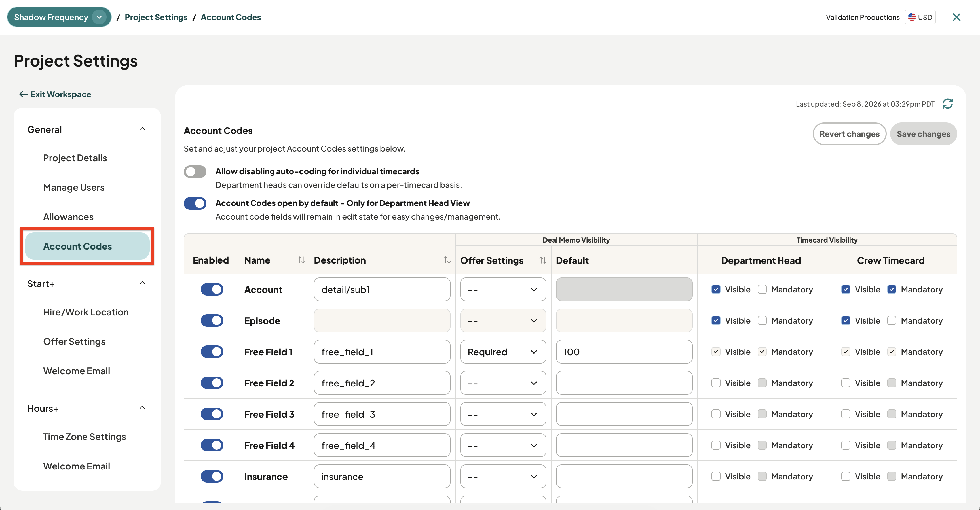Open Project Details in the sidebar
The width and height of the screenshot is (980, 510).
coord(75,158)
